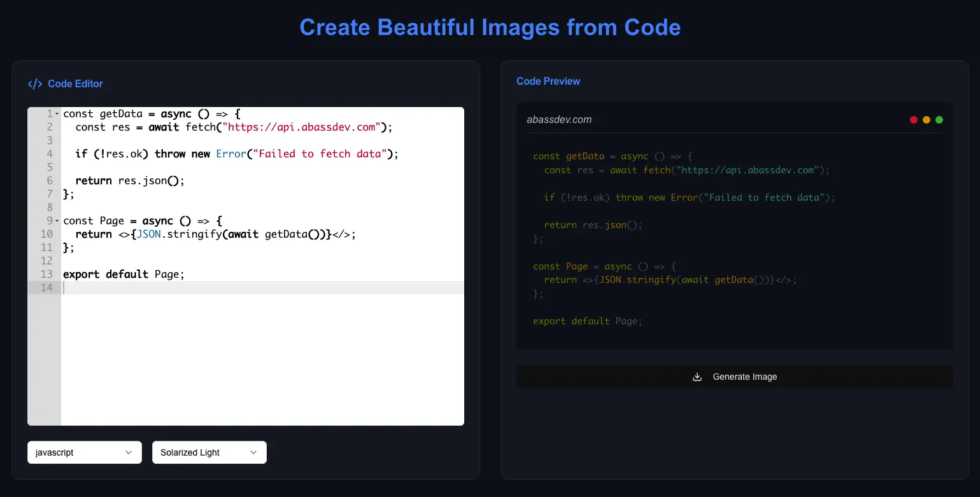
Task: Click "const getData" in the preview
Action: [x=569, y=156]
